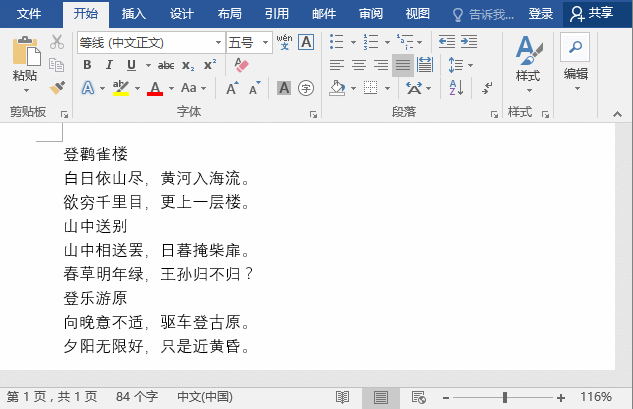Click the Grow Font icon

(232, 88)
